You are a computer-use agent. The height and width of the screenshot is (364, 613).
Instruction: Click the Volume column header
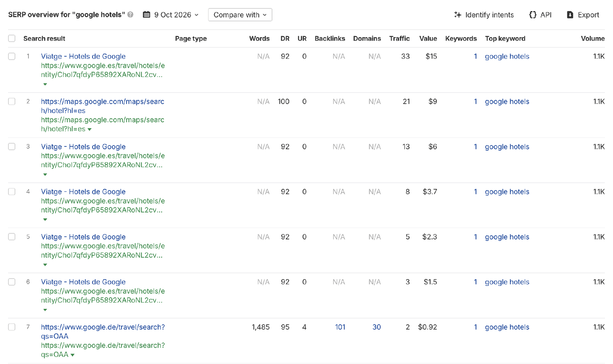(x=593, y=38)
